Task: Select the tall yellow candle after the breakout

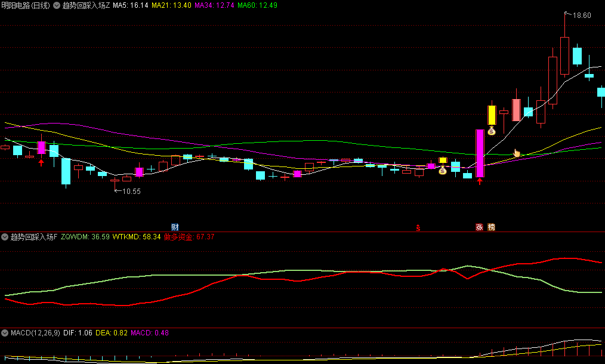Action: tap(492, 115)
